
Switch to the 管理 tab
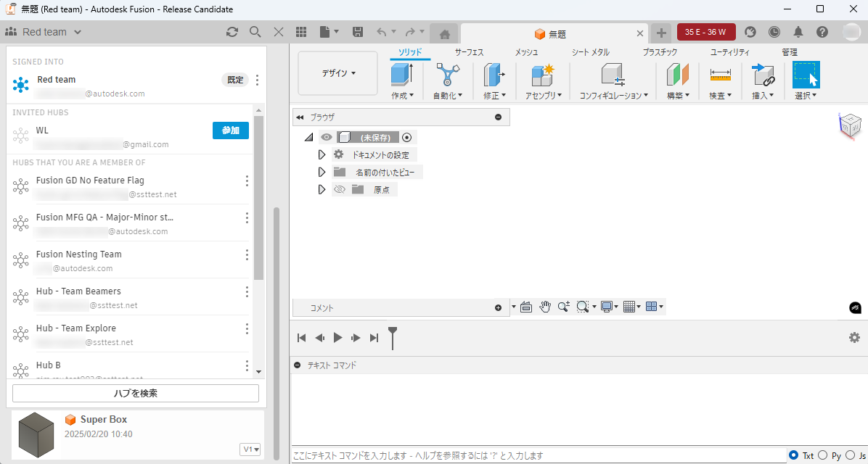tap(790, 52)
